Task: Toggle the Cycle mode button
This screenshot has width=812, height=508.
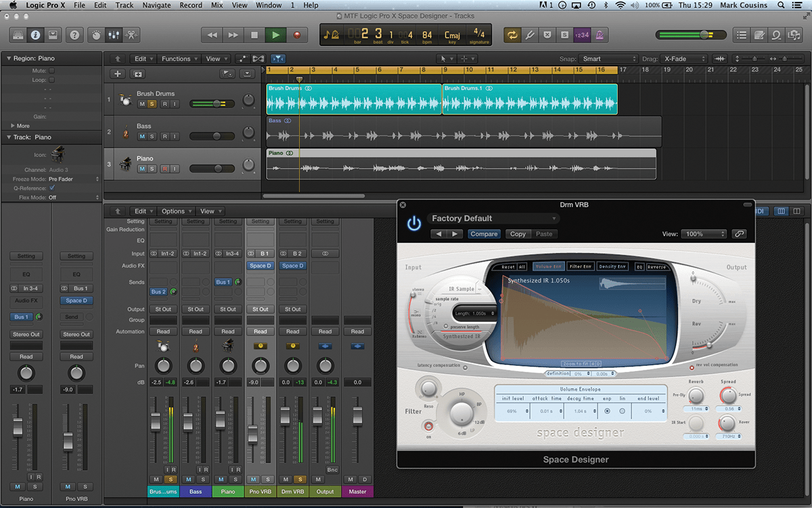Action: click(514, 35)
